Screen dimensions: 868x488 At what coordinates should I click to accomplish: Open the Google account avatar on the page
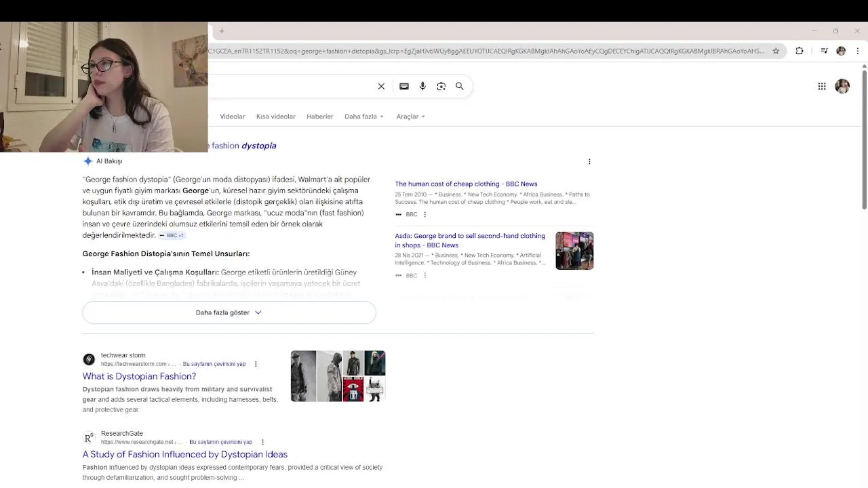pos(842,86)
